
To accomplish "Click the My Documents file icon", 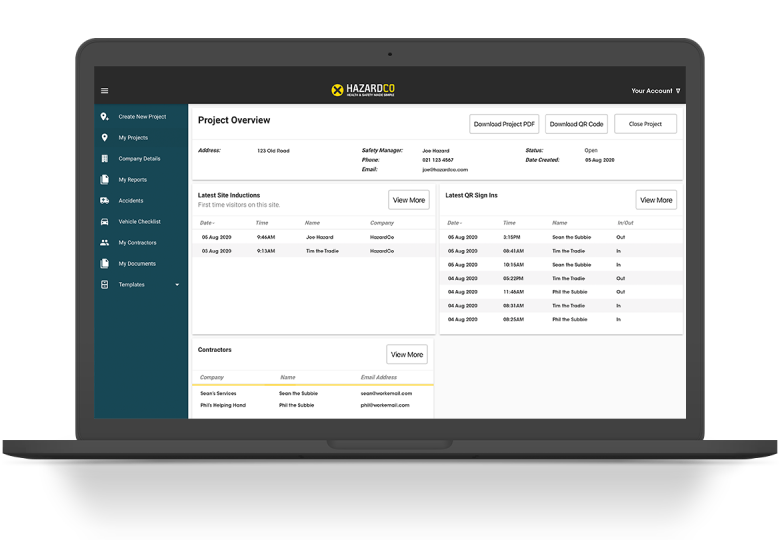I will pyautogui.click(x=105, y=264).
